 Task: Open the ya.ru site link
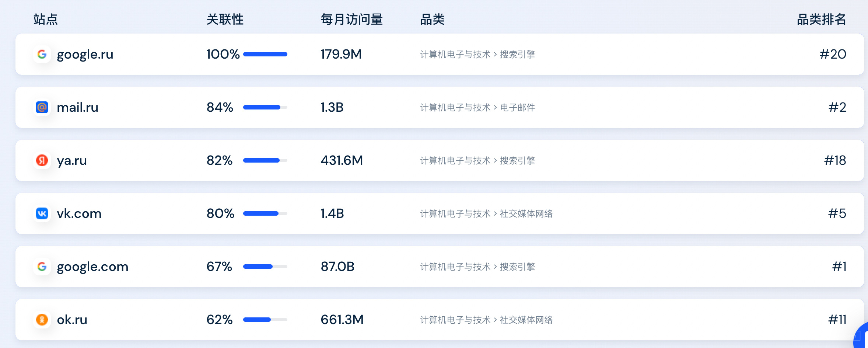[x=72, y=161]
